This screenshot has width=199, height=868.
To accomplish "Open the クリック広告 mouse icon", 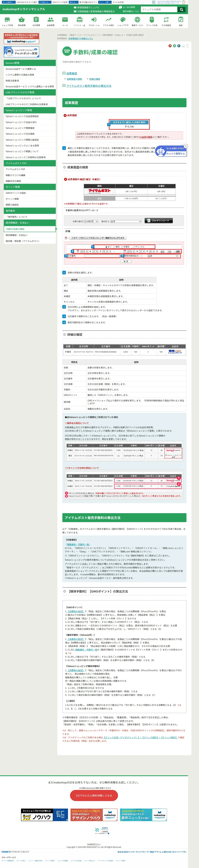I will click(x=152, y=20).
